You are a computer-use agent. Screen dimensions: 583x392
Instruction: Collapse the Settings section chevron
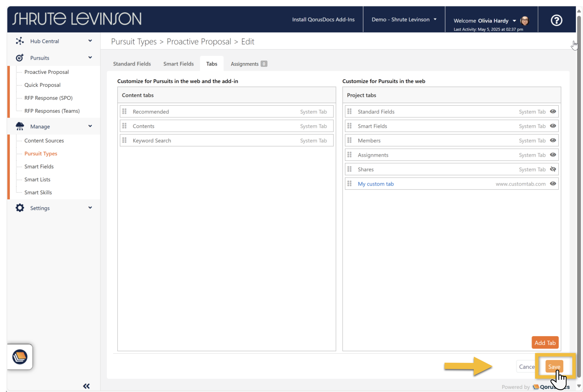pos(90,208)
